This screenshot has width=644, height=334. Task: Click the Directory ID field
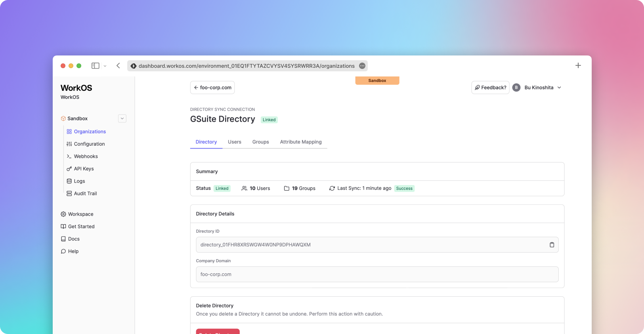pos(377,245)
